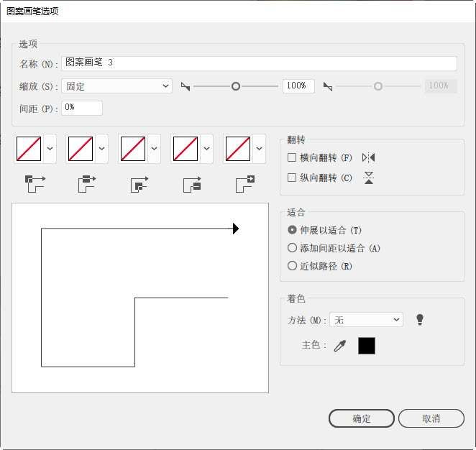This screenshot has width=476, height=450.
Task: Click the active scale slider handle
Action: (236, 86)
